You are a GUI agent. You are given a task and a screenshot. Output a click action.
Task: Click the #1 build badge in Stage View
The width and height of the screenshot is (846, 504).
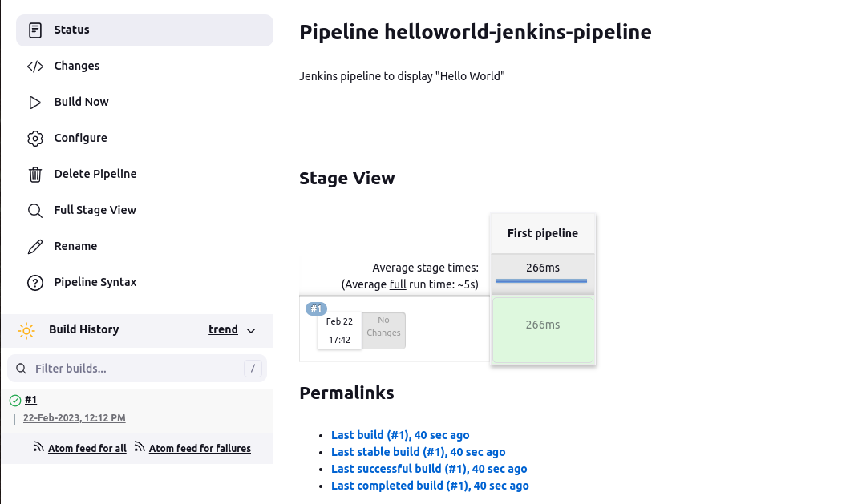click(316, 308)
